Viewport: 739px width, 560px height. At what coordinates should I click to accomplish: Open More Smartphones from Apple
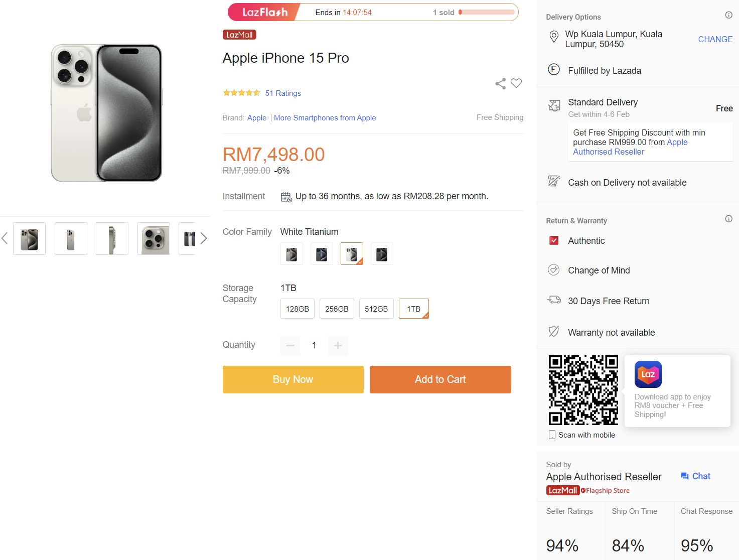point(325,117)
